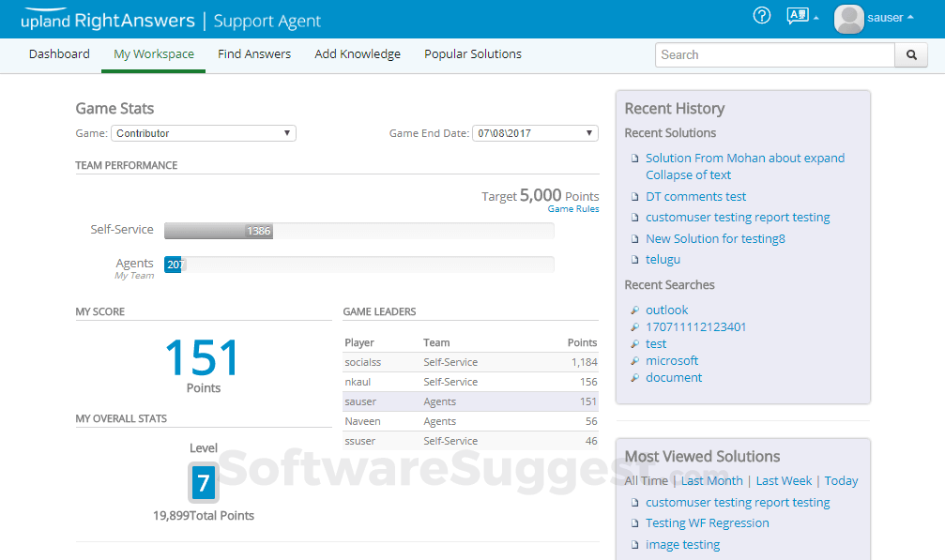This screenshot has height=560, width=945.
Task: Click the Self-Service progress bar
Action: pos(358,231)
